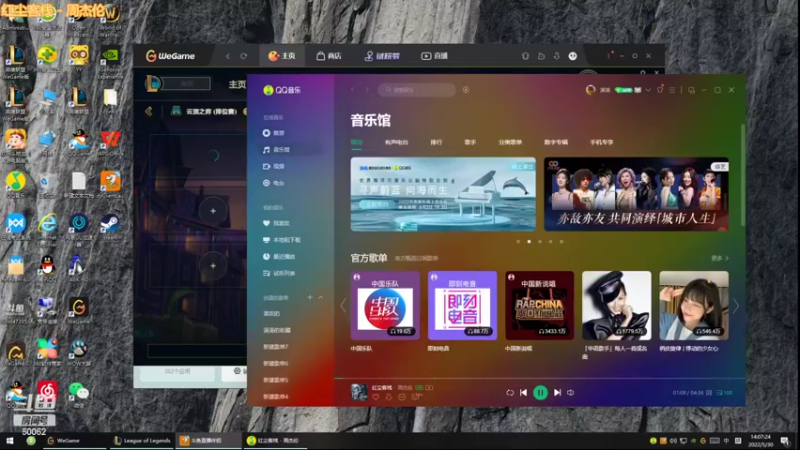Open playlist 新建歌单5 in sidebar
Viewport: 800px width, 450px height.
pos(276,380)
